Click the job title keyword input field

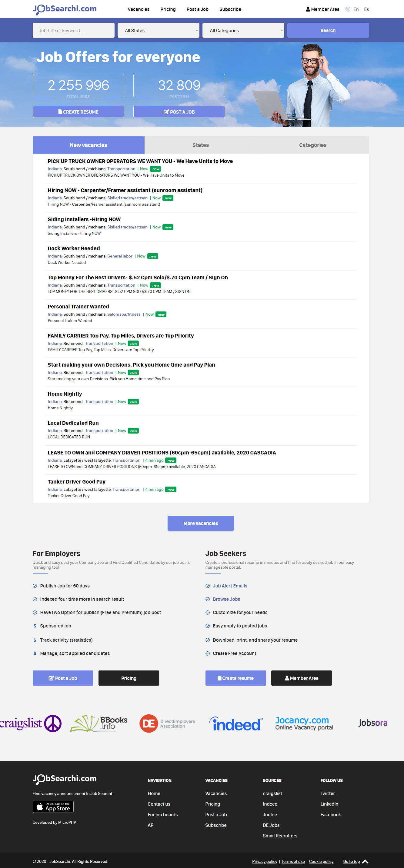click(x=73, y=30)
